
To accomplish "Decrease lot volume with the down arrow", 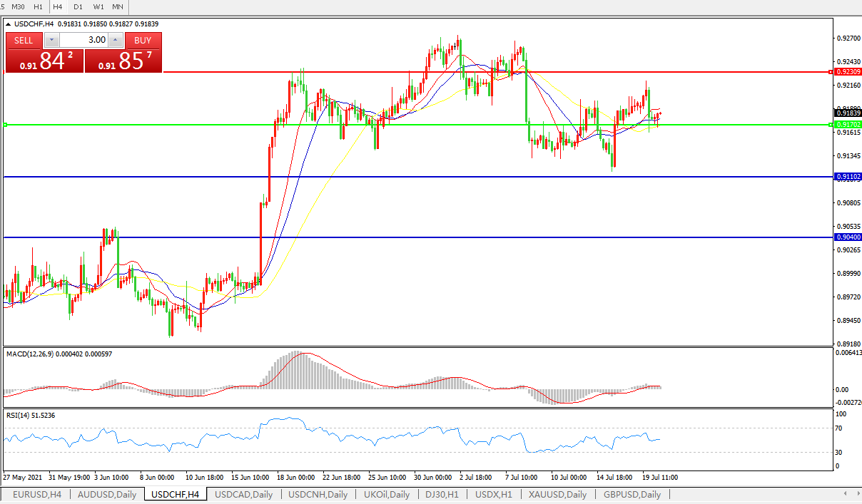I will tap(51, 41).
